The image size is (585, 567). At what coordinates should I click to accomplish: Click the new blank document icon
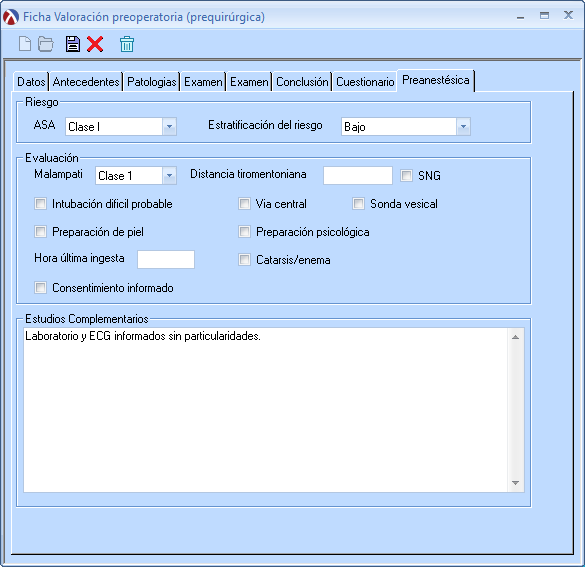point(25,44)
